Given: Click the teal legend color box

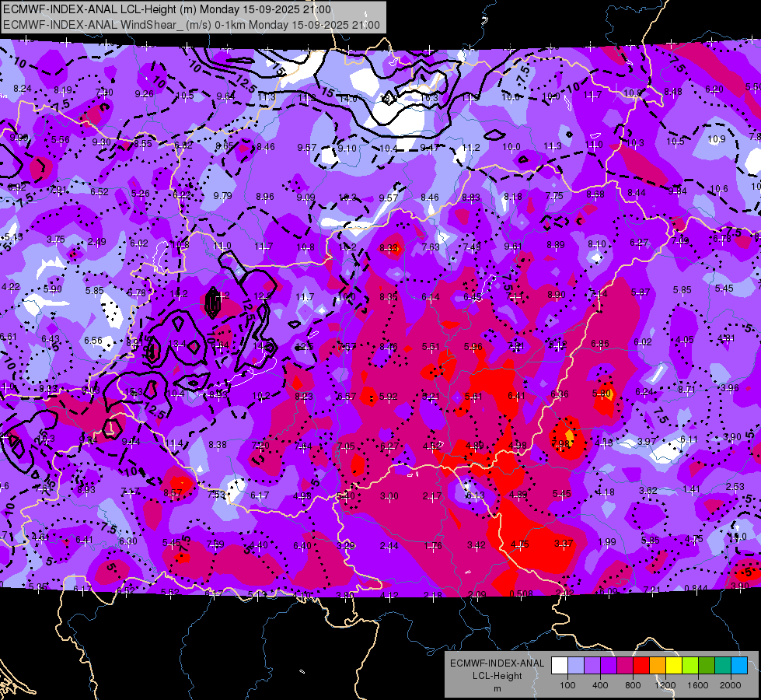Looking at the screenshot, I should pos(723,666).
